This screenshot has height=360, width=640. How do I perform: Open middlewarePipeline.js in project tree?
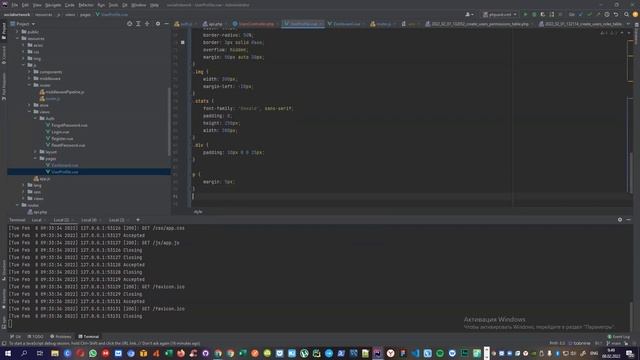[x=62, y=92]
